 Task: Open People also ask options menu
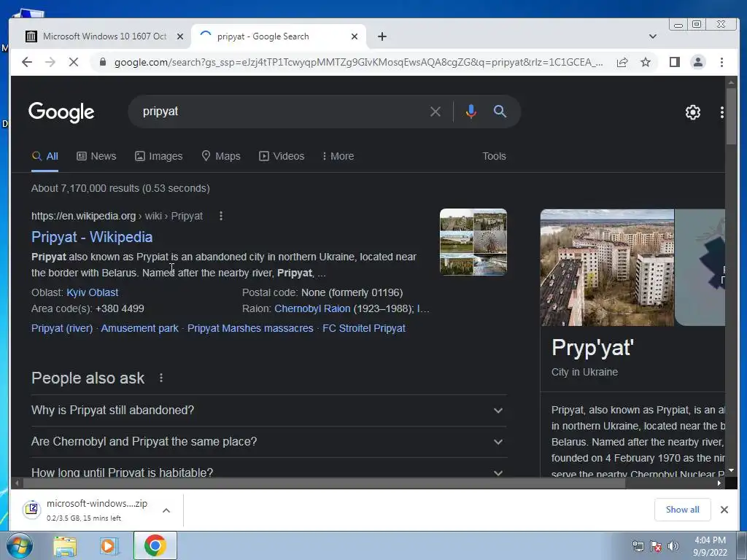tap(161, 378)
